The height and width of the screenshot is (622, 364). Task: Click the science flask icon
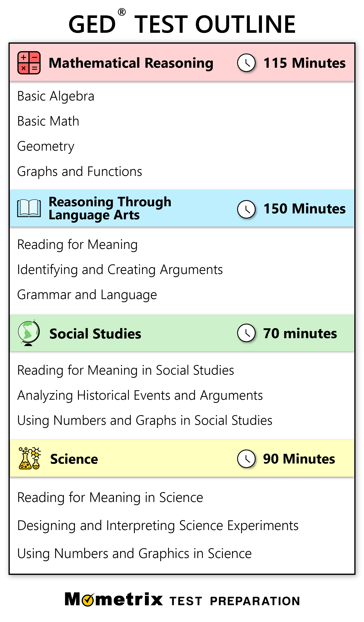pos(30,458)
